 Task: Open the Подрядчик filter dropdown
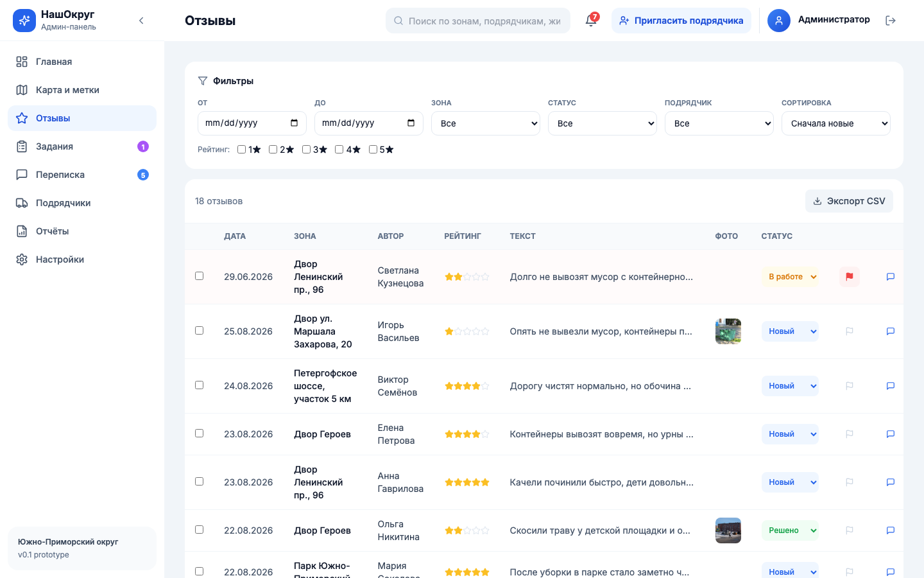click(x=719, y=123)
